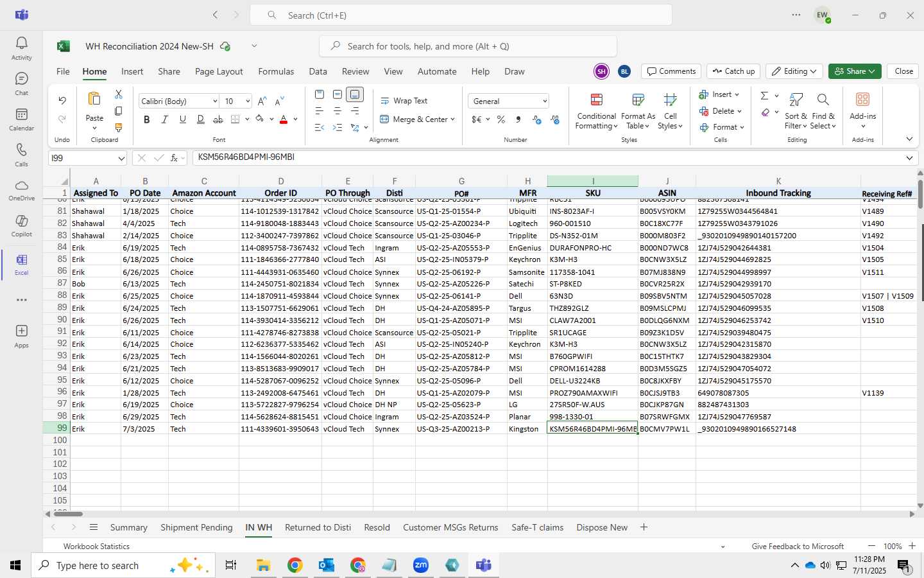
Task: Click the Catch up button
Action: pyautogui.click(x=733, y=71)
